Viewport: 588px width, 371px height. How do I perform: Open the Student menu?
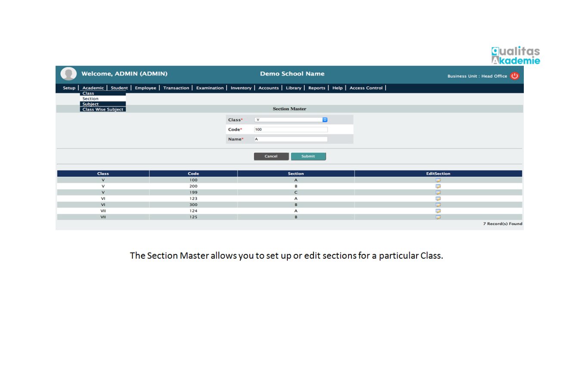click(119, 88)
